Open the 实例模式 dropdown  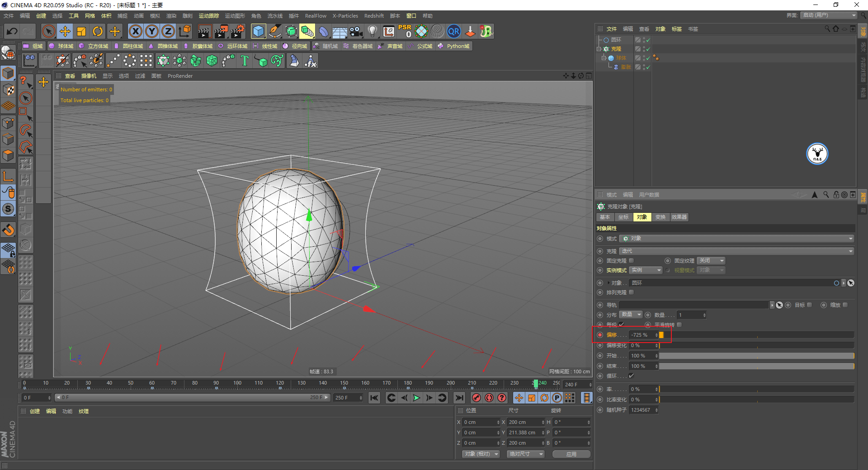point(646,270)
